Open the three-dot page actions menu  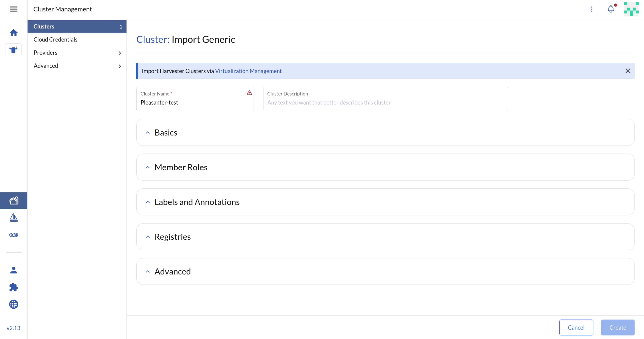pyautogui.click(x=591, y=9)
